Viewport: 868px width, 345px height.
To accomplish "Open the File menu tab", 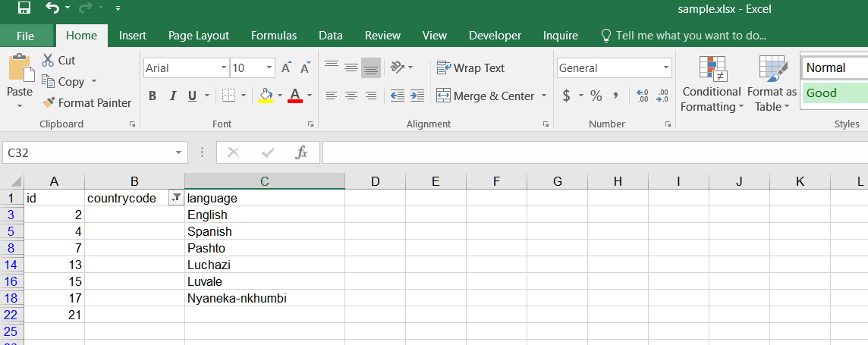I will (x=25, y=36).
